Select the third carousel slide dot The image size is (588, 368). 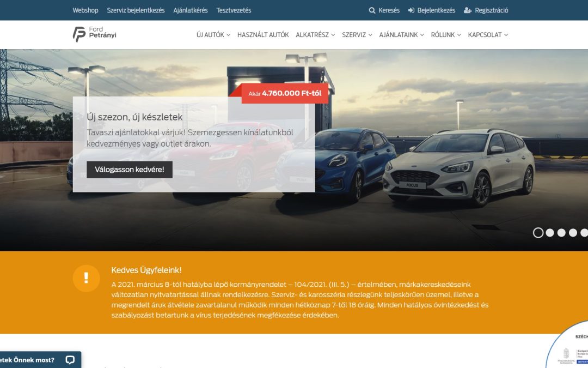[x=561, y=233]
